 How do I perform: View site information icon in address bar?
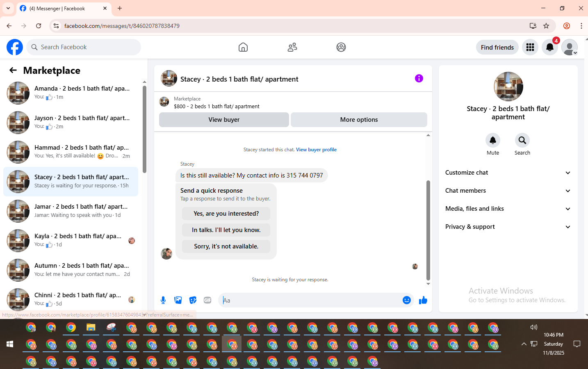pos(56,26)
